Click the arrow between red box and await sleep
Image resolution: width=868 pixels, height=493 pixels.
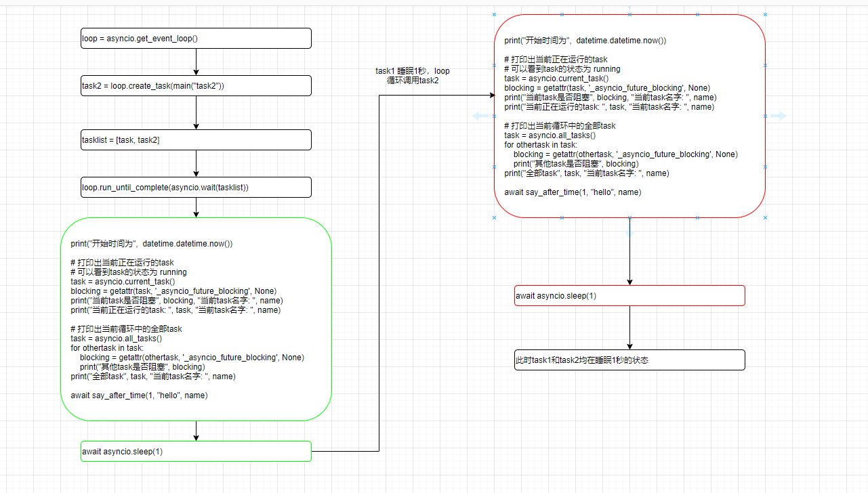click(629, 251)
